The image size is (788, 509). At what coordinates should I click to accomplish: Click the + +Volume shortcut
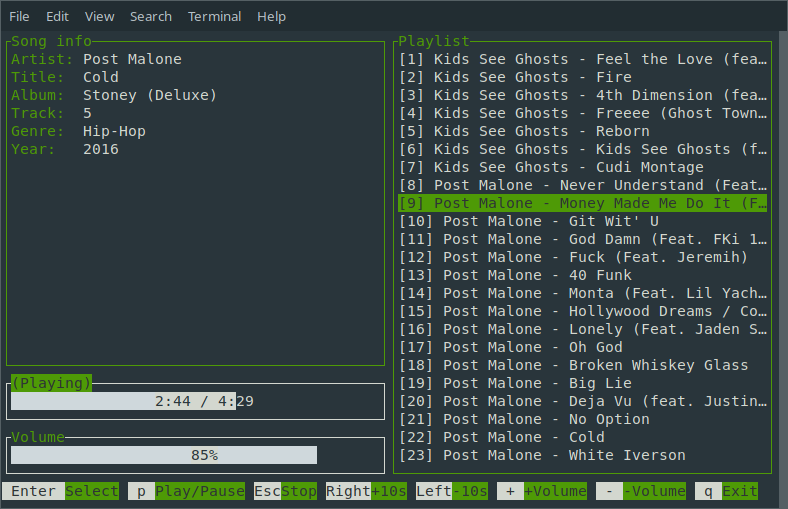tap(542, 491)
